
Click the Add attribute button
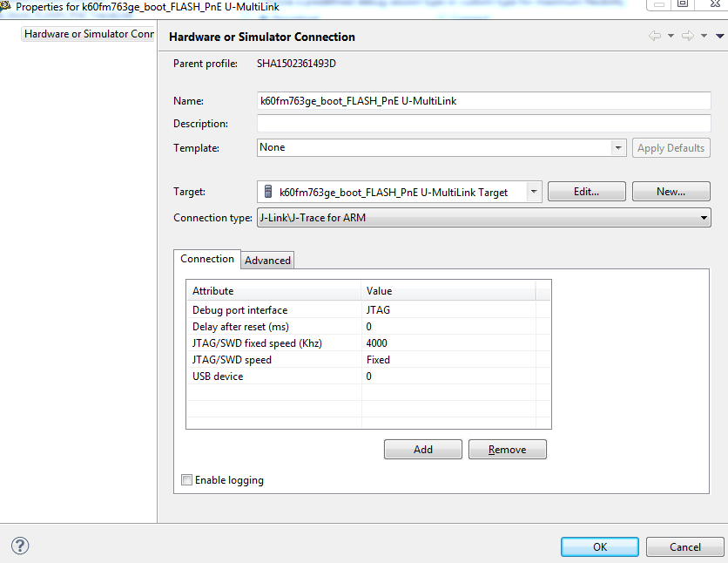point(423,449)
